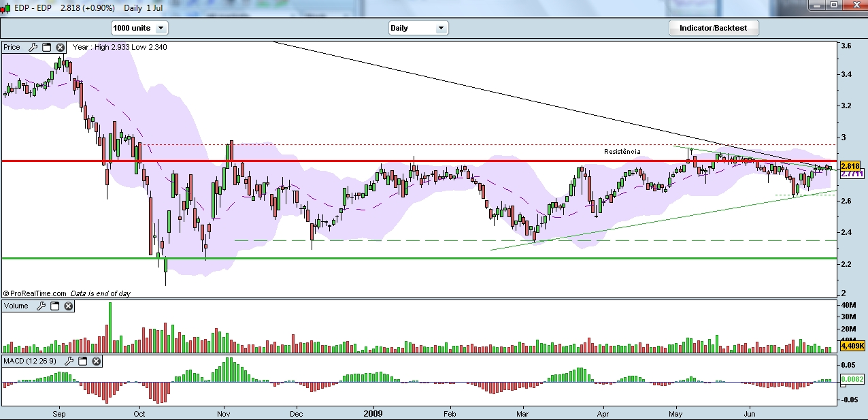Open Volume panel settings wrench

tap(41, 306)
